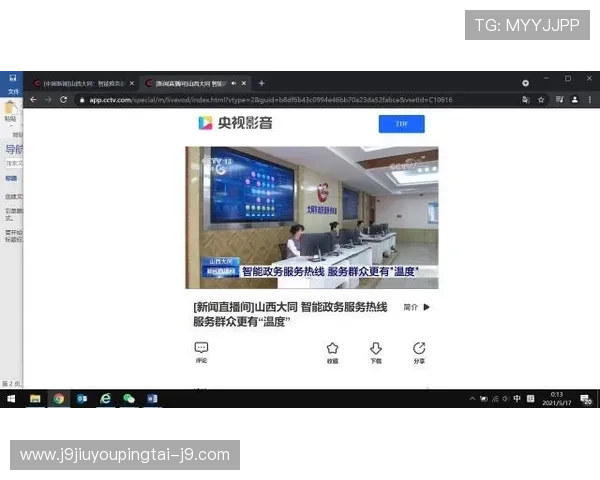Click the 下载 download icon
This screenshot has width=600, height=480.
point(376,353)
